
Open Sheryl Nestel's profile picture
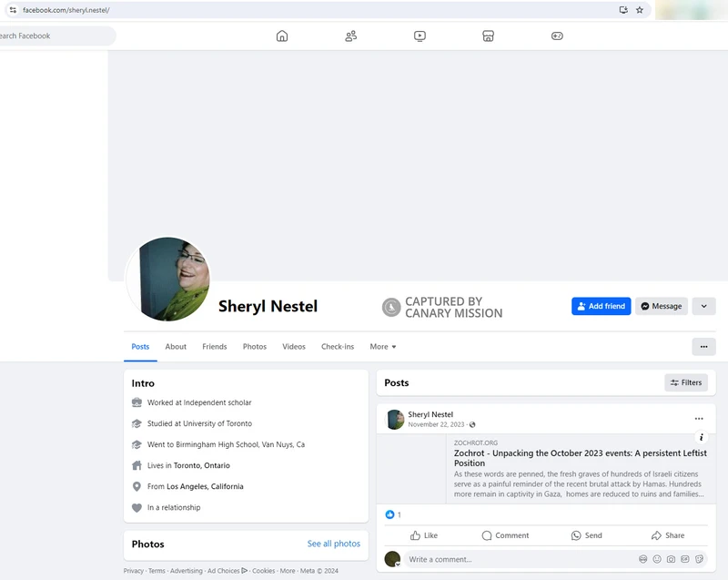pyautogui.click(x=167, y=279)
